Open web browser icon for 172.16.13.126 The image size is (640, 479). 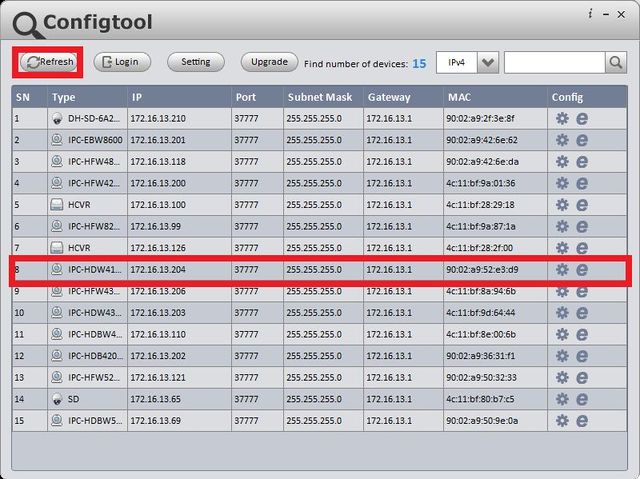[x=582, y=248]
